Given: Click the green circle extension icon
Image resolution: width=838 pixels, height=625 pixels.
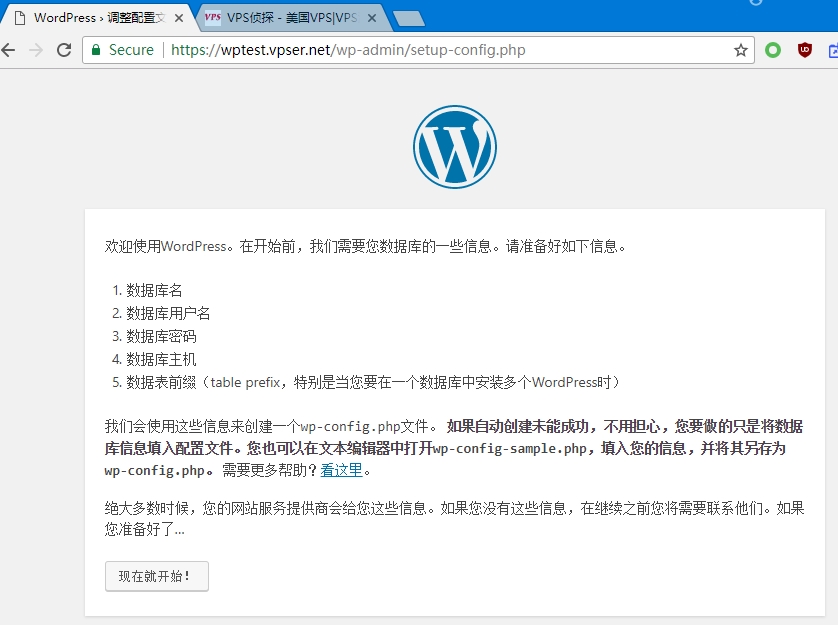Looking at the screenshot, I should (773, 50).
